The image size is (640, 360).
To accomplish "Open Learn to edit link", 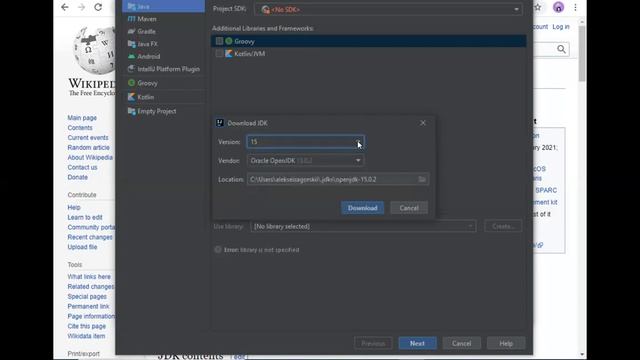I will coord(85,217).
